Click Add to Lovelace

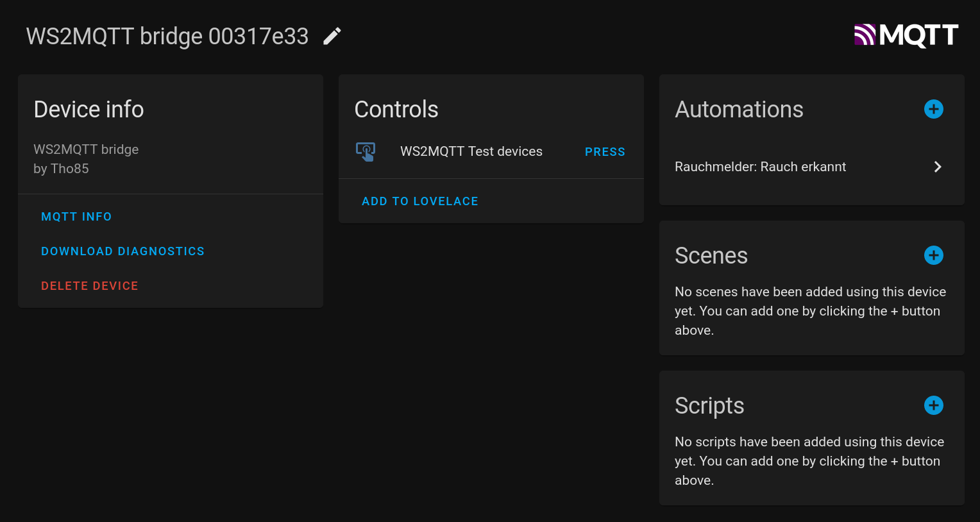420,201
